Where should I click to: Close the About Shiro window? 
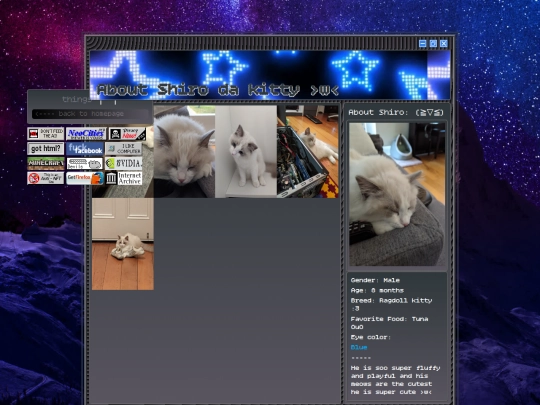click(444, 43)
